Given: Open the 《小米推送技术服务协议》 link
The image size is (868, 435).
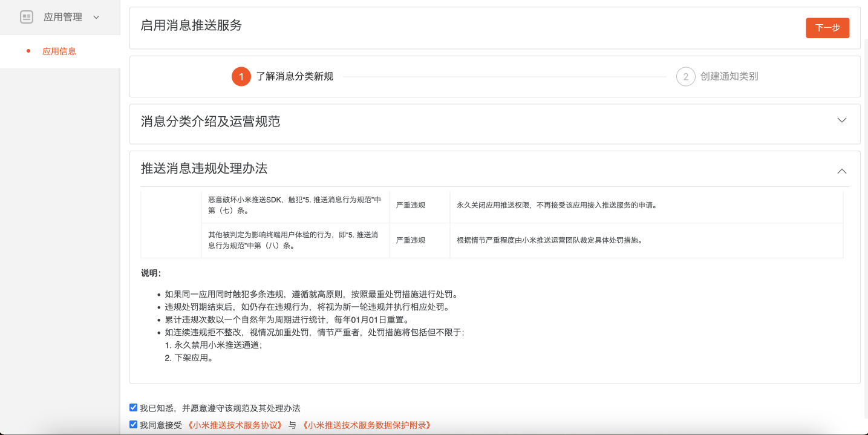Looking at the screenshot, I should [235, 425].
